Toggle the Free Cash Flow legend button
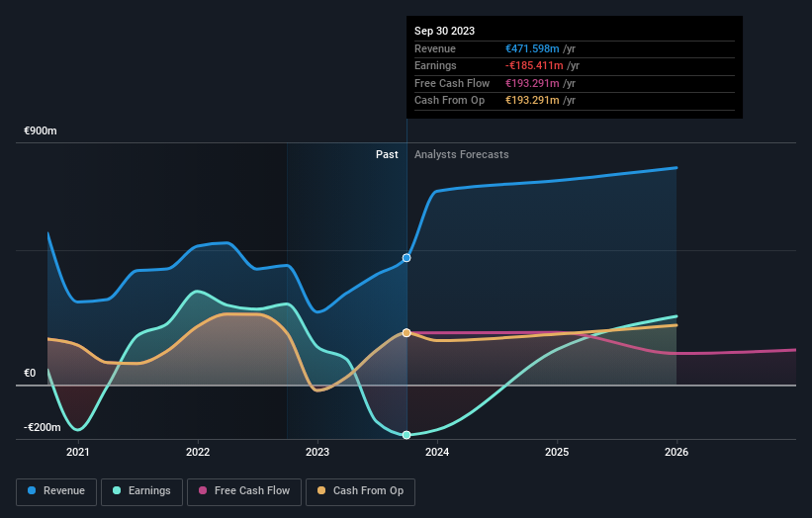Viewport: 812px width, 518px height. click(x=244, y=491)
